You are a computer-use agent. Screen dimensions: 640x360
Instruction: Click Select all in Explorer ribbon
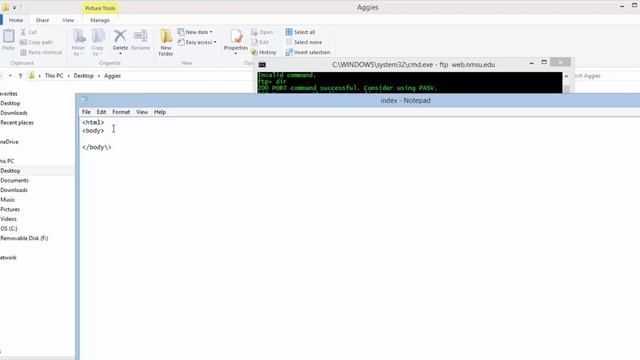300,32
